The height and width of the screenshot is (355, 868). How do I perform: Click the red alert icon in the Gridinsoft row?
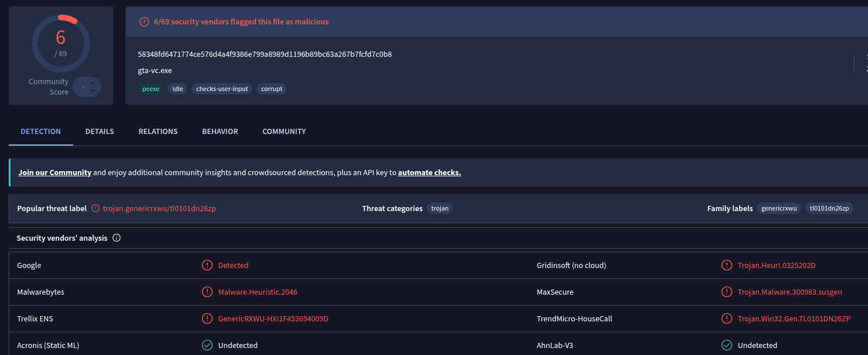click(727, 265)
